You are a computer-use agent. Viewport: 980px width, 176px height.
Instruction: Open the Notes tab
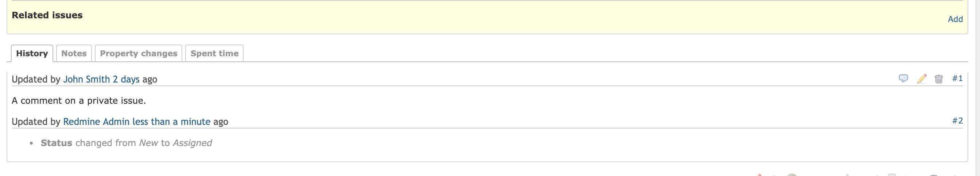point(74,53)
